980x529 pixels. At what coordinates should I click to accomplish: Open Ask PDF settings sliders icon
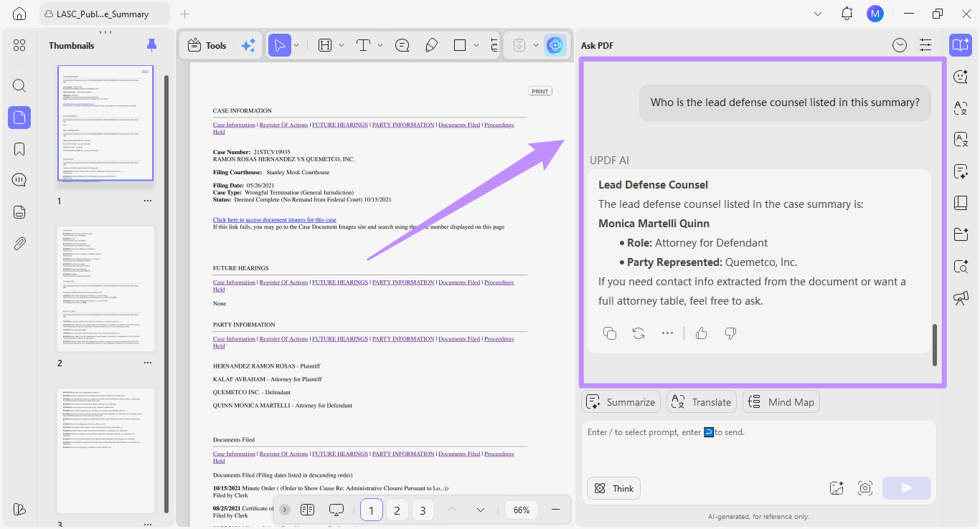pyautogui.click(x=925, y=45)
